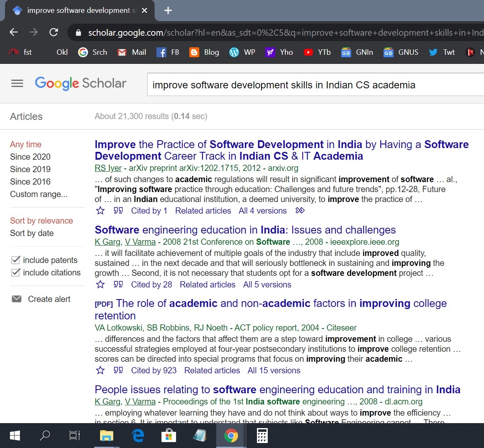Open the Calculator from the taskbar
The image size is (484, 448).
pos(262,436)
